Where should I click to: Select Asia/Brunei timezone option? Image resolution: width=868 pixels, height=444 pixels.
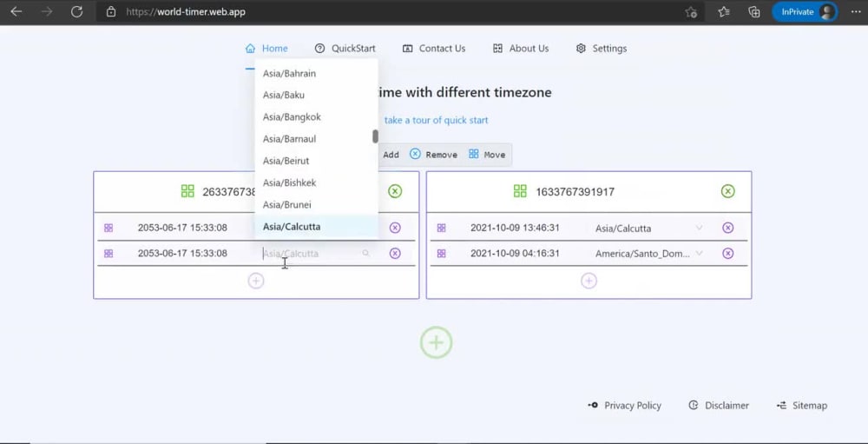pos(316,204)
